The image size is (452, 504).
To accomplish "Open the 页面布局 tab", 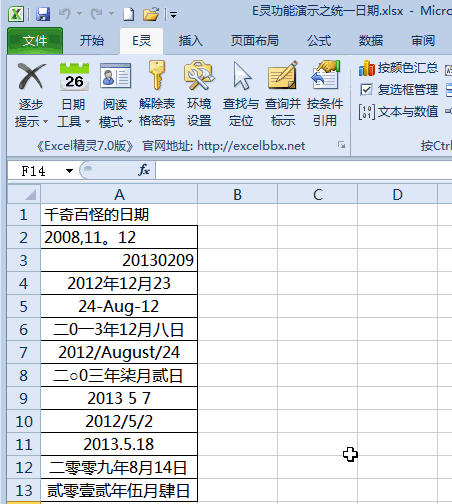I will (255, 41).
